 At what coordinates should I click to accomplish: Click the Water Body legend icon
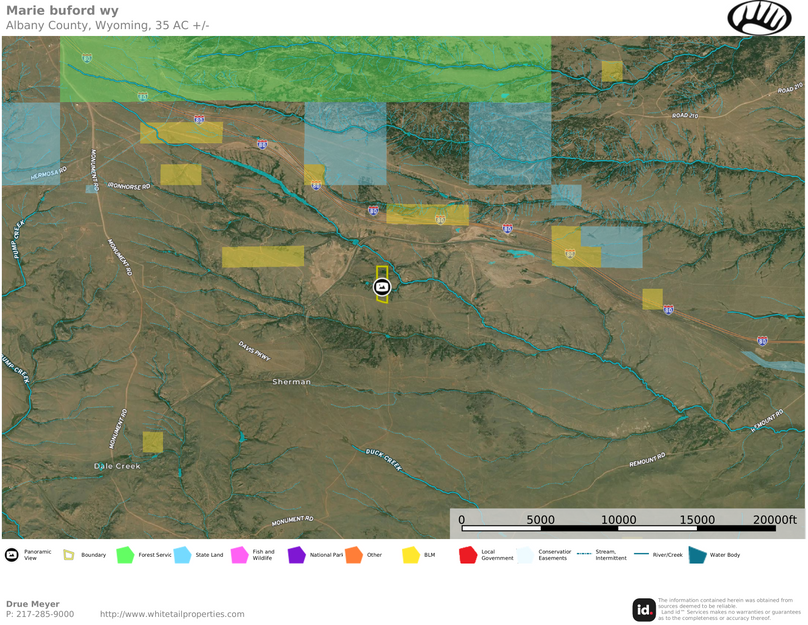coord(696,555)
